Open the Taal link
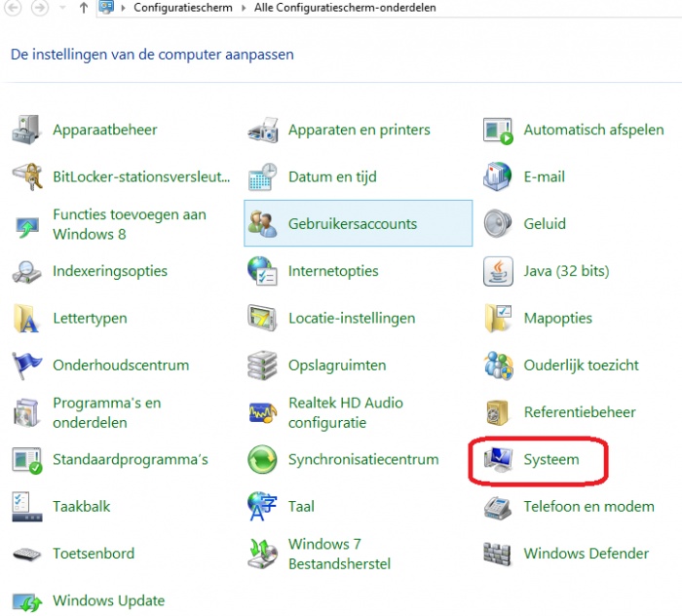The image size is (682, 616). (x=301, y=507)
